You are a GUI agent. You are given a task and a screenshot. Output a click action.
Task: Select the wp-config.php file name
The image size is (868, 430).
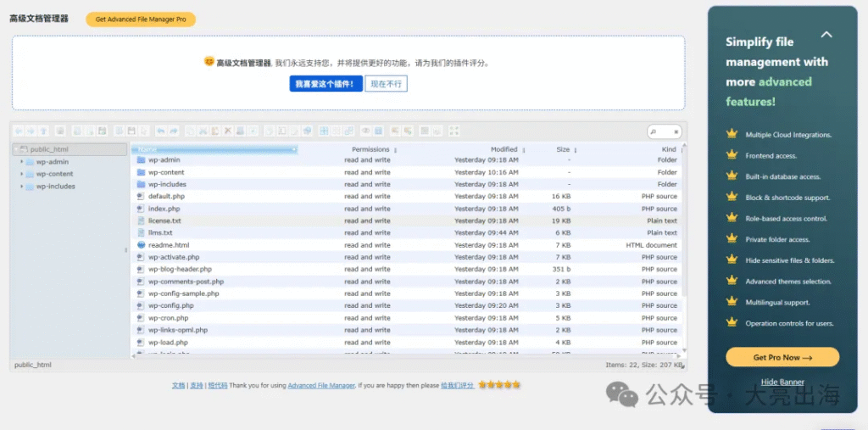[171, 306]
